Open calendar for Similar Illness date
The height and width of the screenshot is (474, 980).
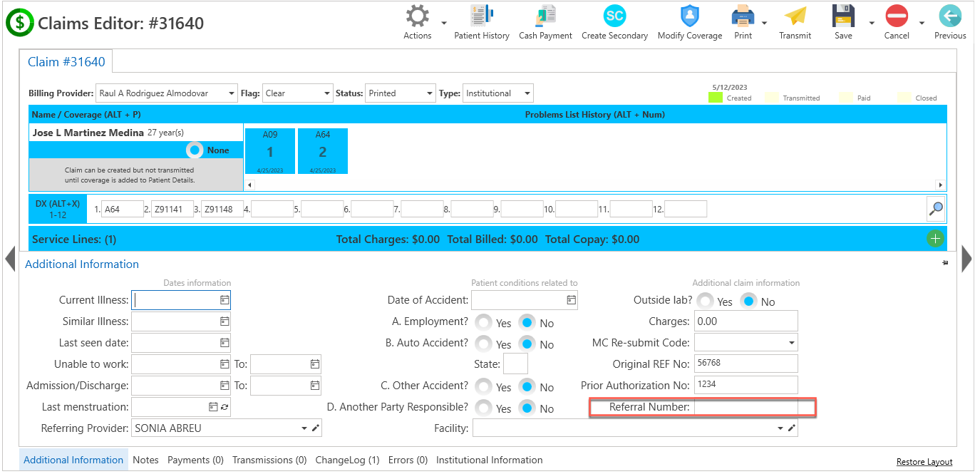[225, 321]
